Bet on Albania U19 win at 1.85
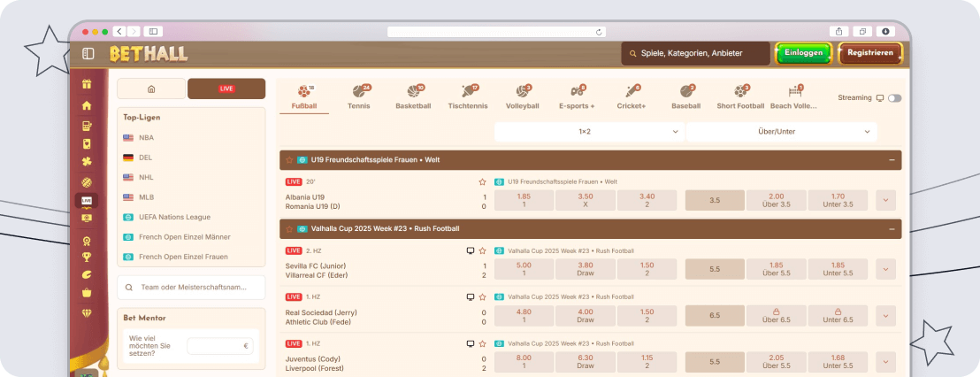Image resolution: width=980 pixels, height=377 pixels. (524, 200)
